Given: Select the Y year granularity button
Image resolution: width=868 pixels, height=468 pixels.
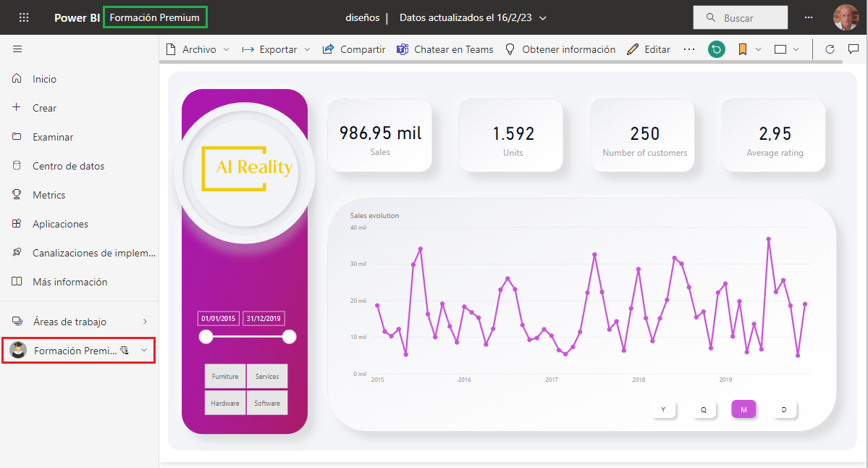Looking at the screenshot, I should [663, 409].
